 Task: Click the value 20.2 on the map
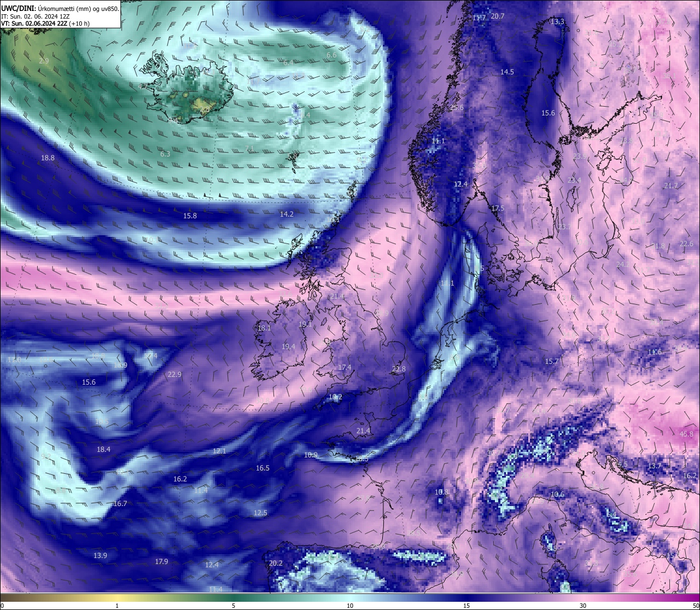tap(276, 563)
